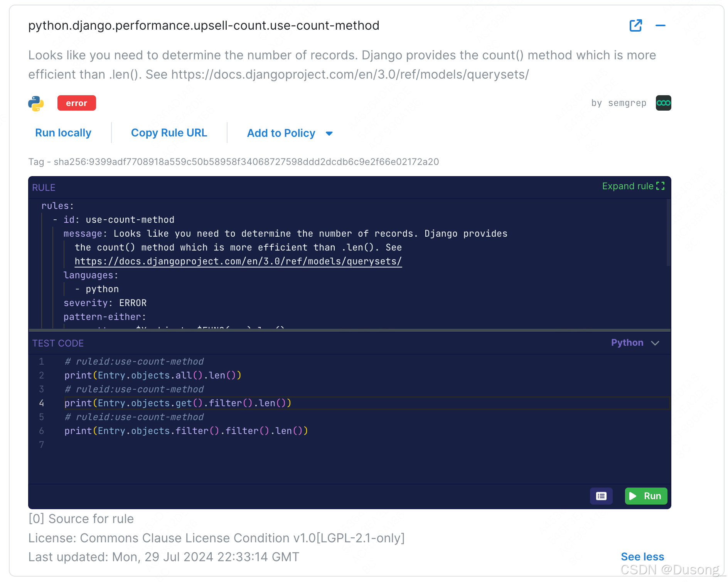Collapse the rule card with minus icon
Screen dimensions: 728x582
coord(660,25)
